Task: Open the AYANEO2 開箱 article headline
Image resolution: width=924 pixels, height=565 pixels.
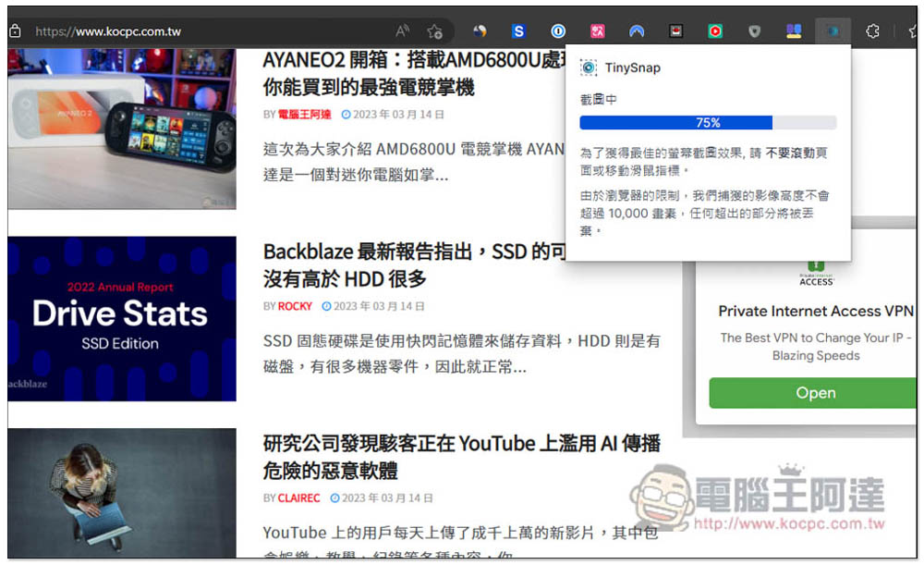Action: coord(414,73)
